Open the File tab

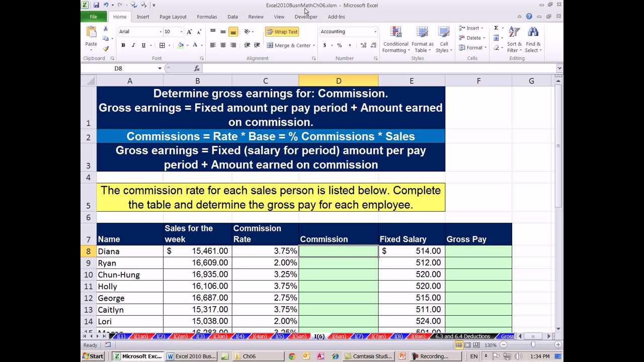(93, 17)
